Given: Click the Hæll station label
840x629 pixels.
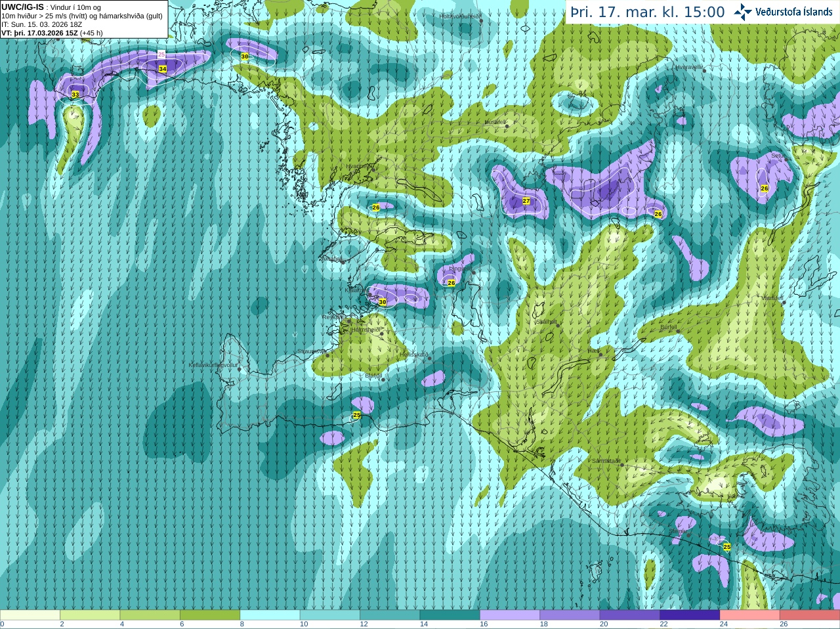Looking at the screenshot, I should [x=593, y=351].
